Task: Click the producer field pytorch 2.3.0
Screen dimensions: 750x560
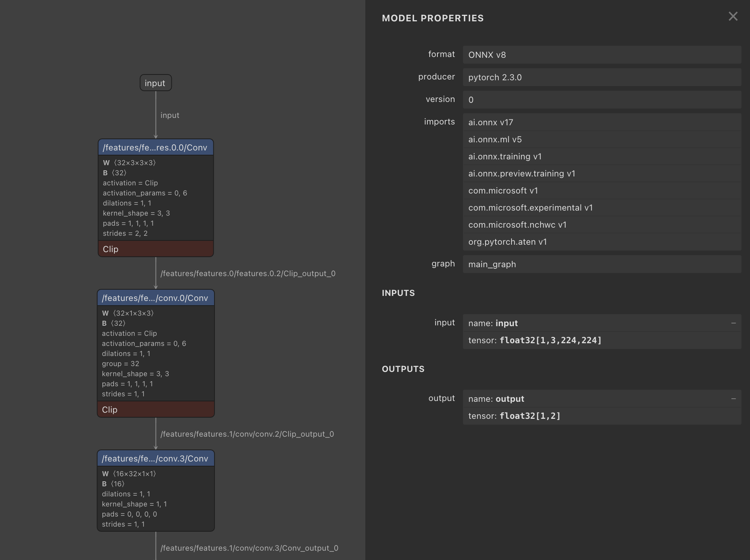Action: 602,77
